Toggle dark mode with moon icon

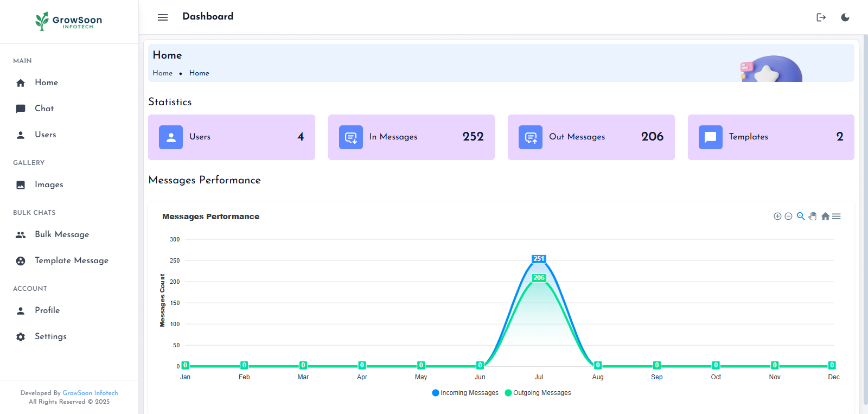click(845, 17)
